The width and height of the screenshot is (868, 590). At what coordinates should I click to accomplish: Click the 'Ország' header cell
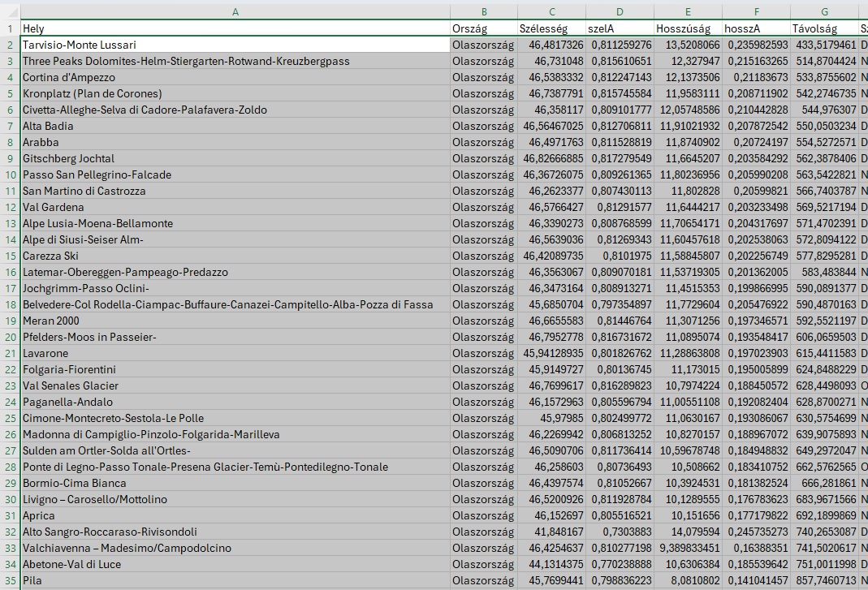(484, 28)
